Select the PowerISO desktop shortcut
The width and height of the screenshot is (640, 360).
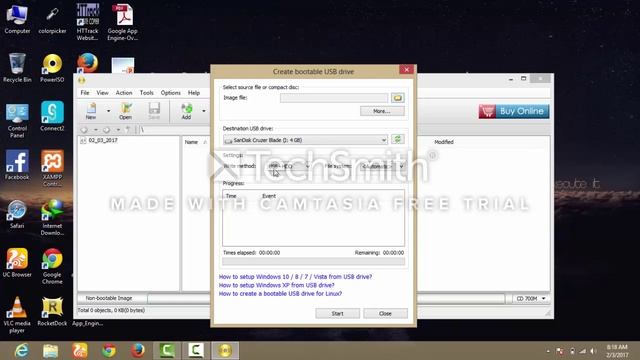[52, 68]
